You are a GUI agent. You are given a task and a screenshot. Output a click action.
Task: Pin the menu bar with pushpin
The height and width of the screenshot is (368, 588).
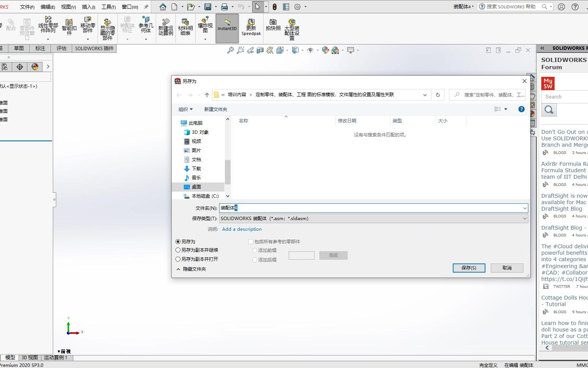pos(146,7)
